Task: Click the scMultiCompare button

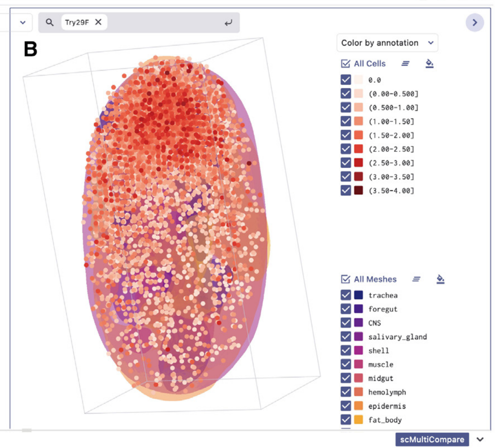Action: [432, 439]
